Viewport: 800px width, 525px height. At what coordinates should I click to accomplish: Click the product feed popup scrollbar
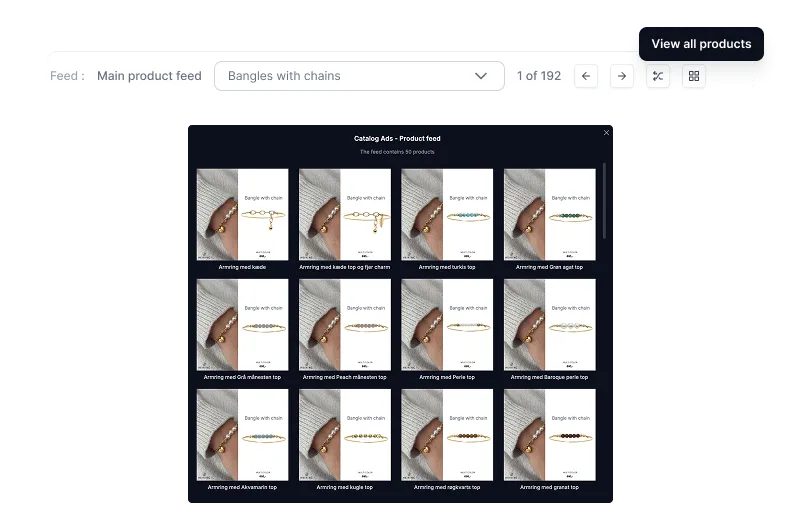point(605,201)
